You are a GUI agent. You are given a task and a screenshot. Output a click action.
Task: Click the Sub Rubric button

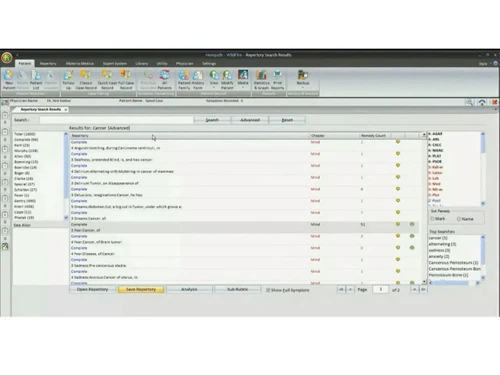pyautogui.click(x=237, y=289)
